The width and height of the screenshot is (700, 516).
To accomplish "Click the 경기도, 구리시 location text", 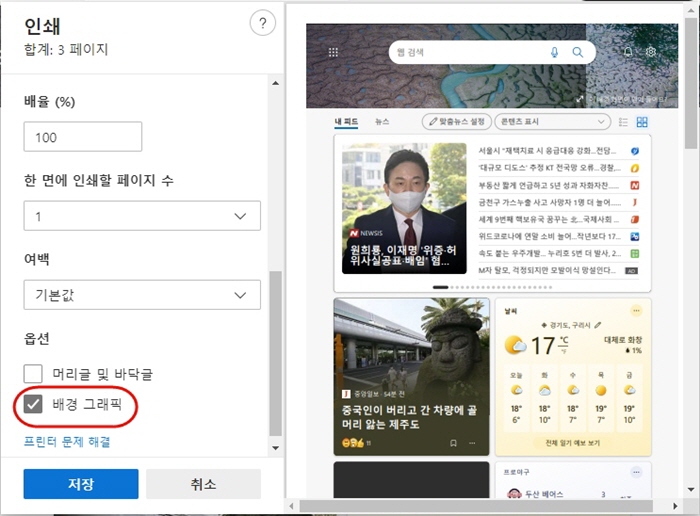I will pos(570,325).
